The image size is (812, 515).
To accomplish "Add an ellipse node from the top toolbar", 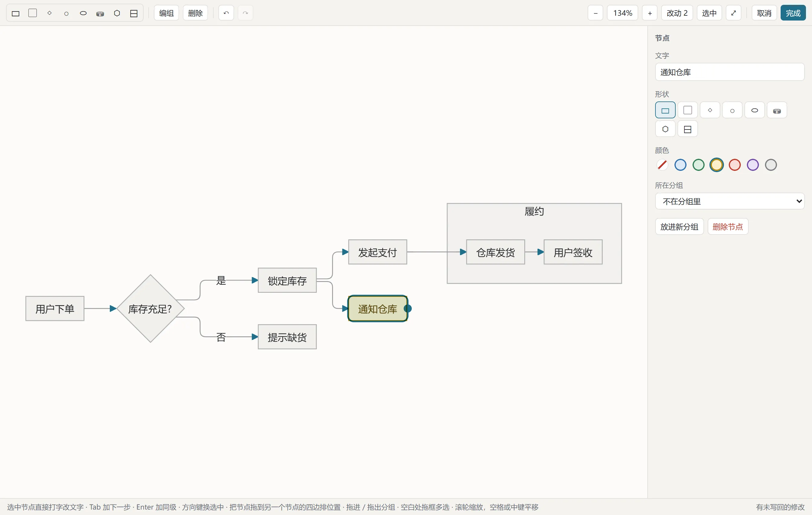I will click(83, 13).
